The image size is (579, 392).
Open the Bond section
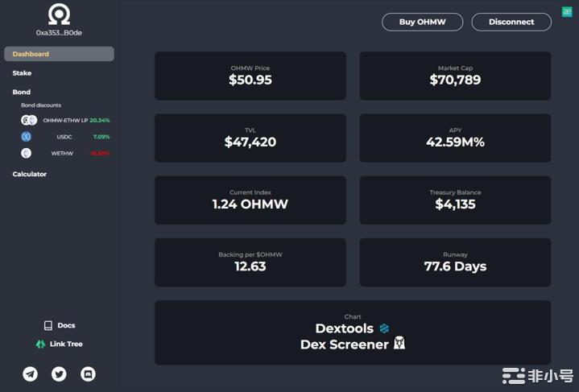22,92
